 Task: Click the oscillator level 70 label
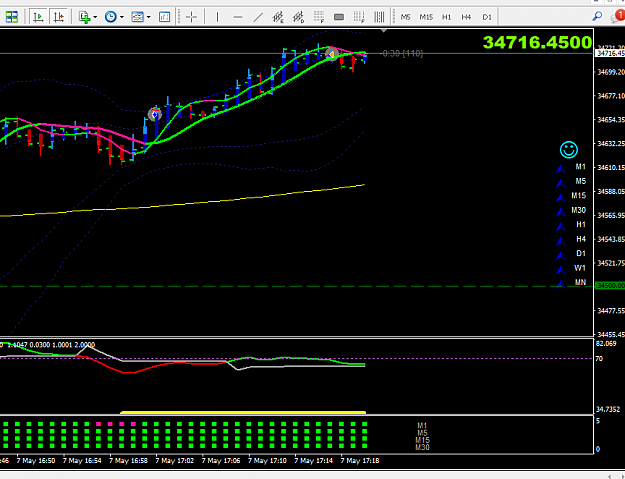click(599, 359)
